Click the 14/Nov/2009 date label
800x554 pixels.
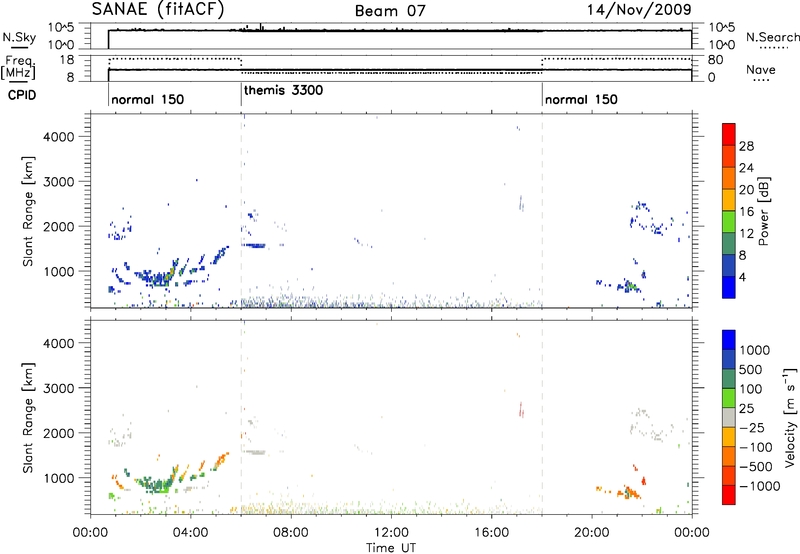pos(639,9)
